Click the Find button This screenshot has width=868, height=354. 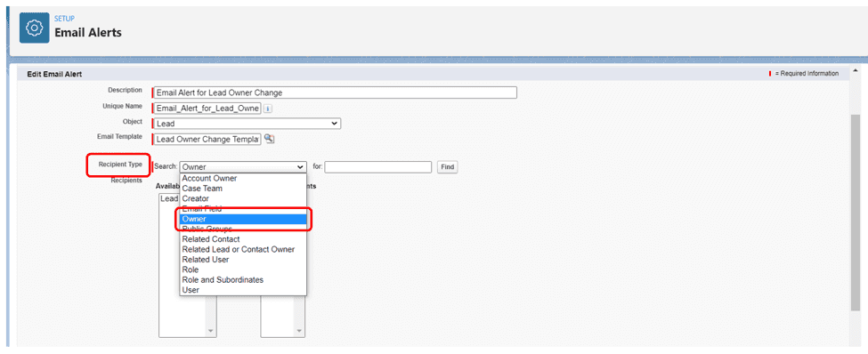click(x=447, y=167)
